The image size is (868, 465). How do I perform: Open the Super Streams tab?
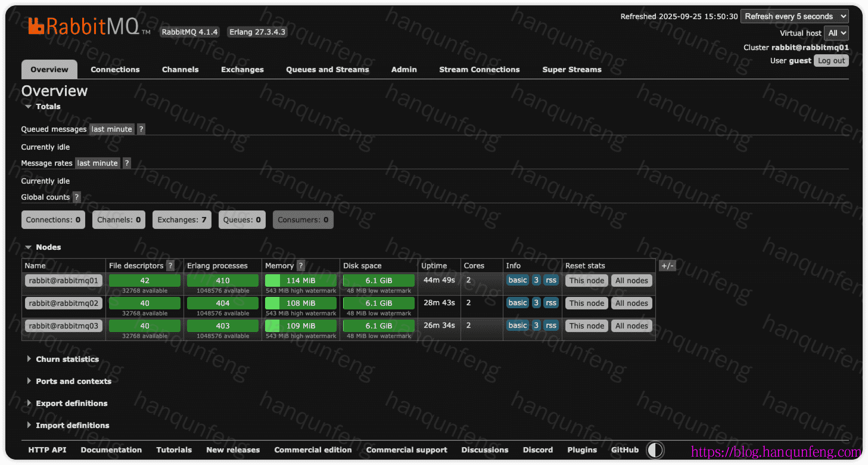(x=572, y=70)
